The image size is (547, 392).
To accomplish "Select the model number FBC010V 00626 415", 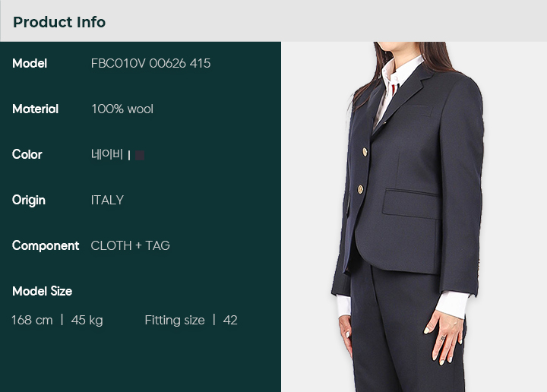I will (150, 64).
